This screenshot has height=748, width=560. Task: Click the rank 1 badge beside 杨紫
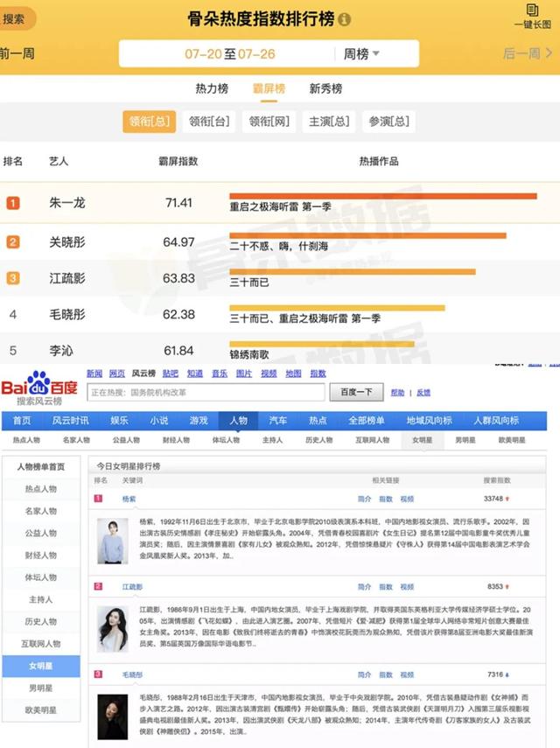click(x=98, y=499)
